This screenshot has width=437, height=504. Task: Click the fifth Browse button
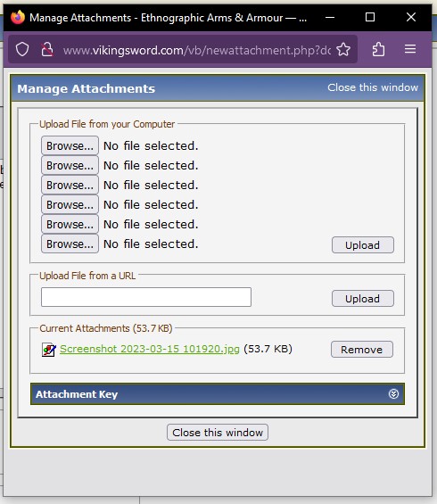70,225
